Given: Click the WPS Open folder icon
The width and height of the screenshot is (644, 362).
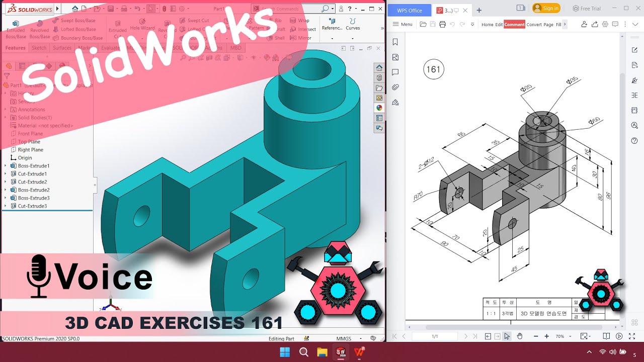Looking at the screenshot, I should (x=423, y=24).
